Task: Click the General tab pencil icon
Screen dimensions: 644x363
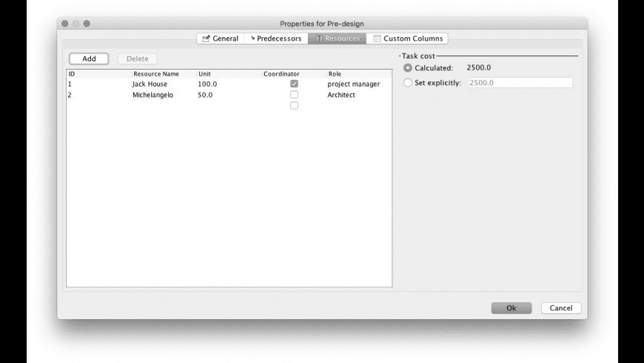Action: [206, 39]
